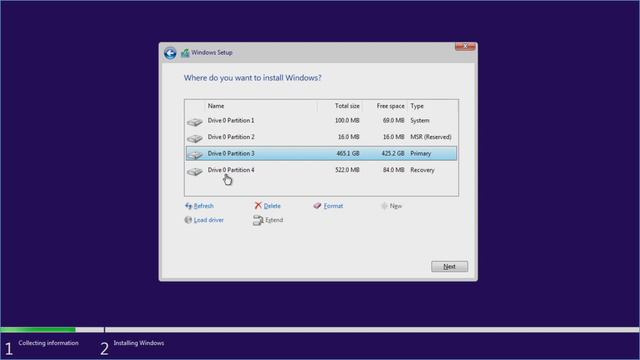This screenshot has width=640, height=360.
Task: Close the Windows Setup dialog
Action: click(465, 47)
